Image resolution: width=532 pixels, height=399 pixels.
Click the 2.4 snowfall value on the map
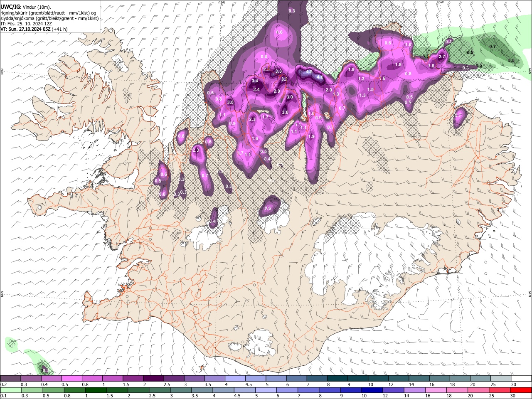click(256, 90)
